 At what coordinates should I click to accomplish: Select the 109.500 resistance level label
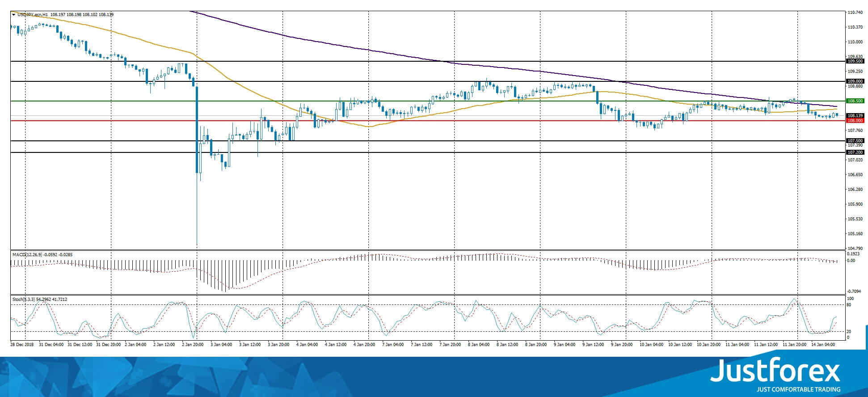855,61
